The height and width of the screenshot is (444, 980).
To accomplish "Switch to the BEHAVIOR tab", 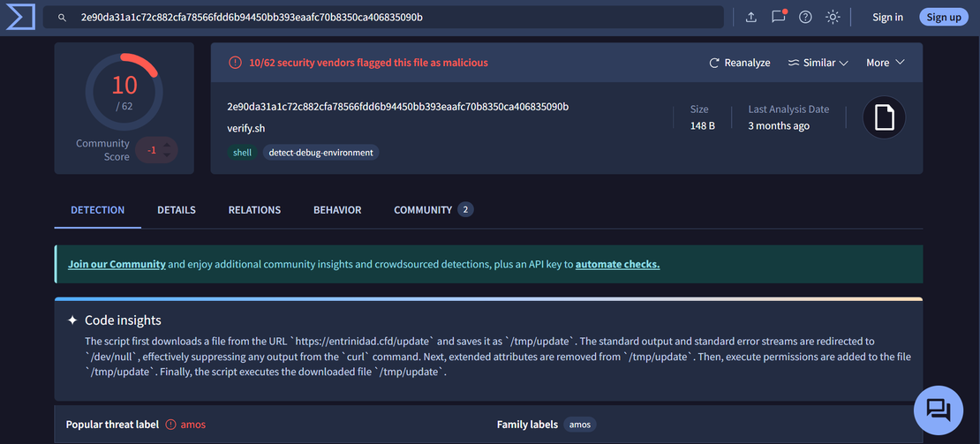I will [337, 210].
